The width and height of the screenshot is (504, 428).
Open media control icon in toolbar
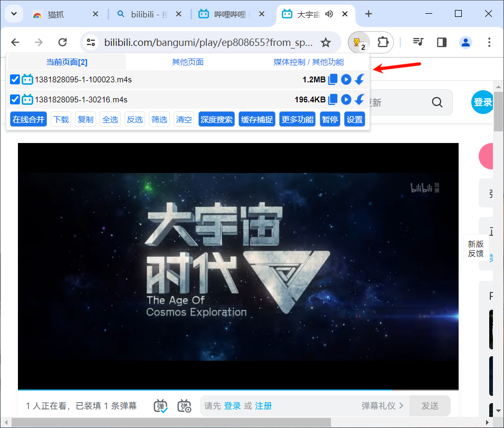[418, 42]
